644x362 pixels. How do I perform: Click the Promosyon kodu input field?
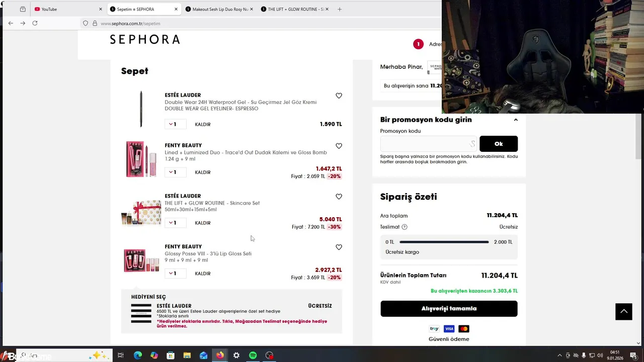(428, 144)
